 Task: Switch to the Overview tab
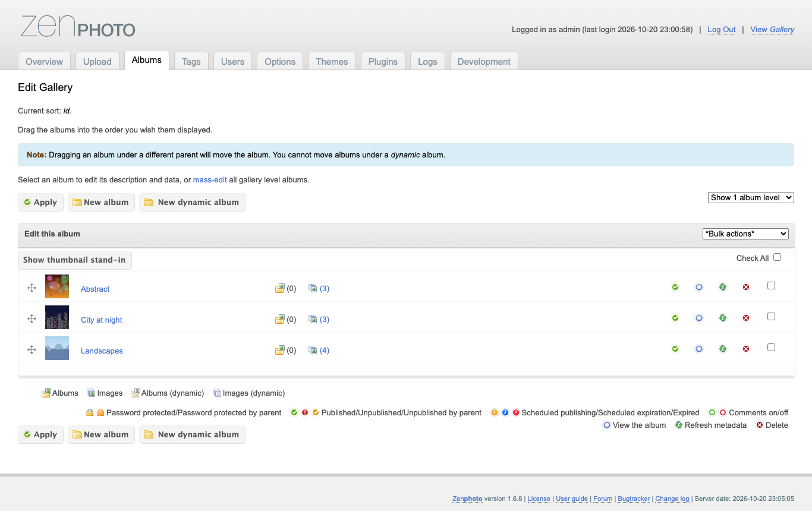pos(45,61)
